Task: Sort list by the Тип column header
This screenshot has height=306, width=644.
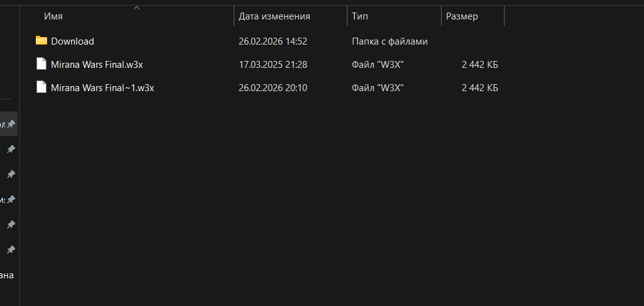Action: point(360,16)
